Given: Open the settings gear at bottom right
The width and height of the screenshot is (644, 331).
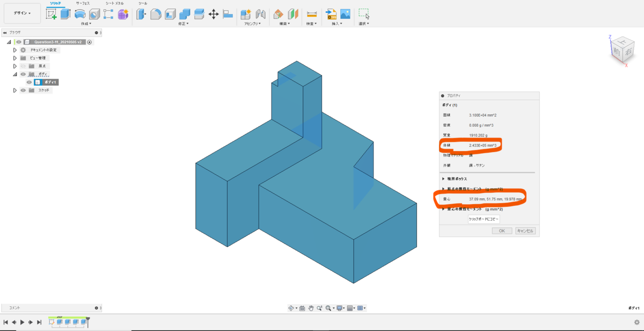Looking at the screenshot, I should coord(638,321).
